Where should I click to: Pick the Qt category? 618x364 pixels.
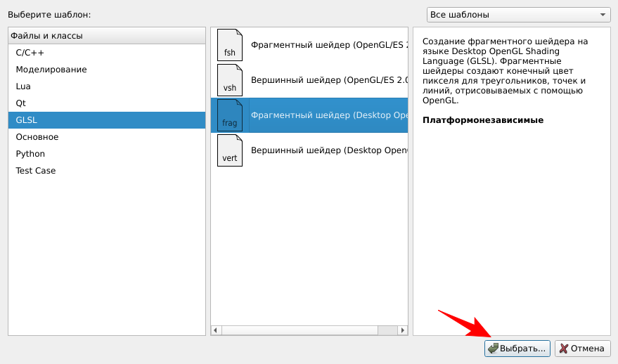point(21,103)
